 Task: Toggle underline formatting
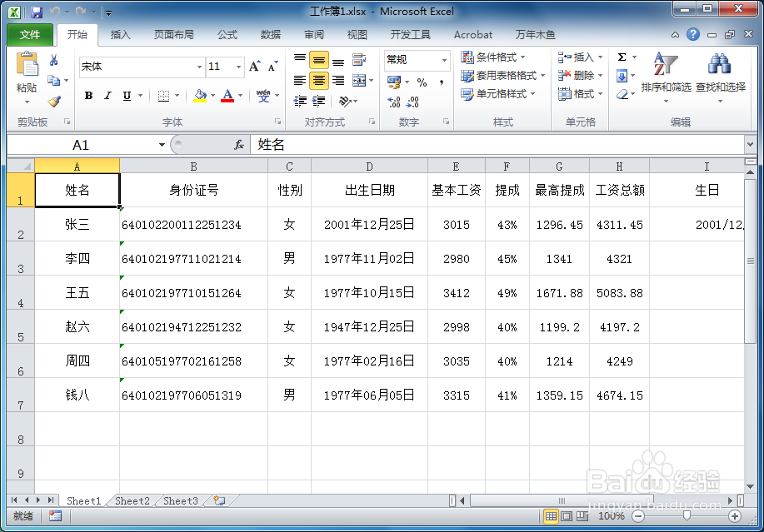[x=127, y=96]
